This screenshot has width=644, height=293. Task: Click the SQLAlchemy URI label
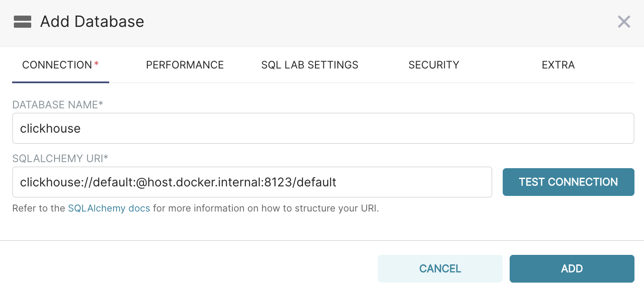60,159
